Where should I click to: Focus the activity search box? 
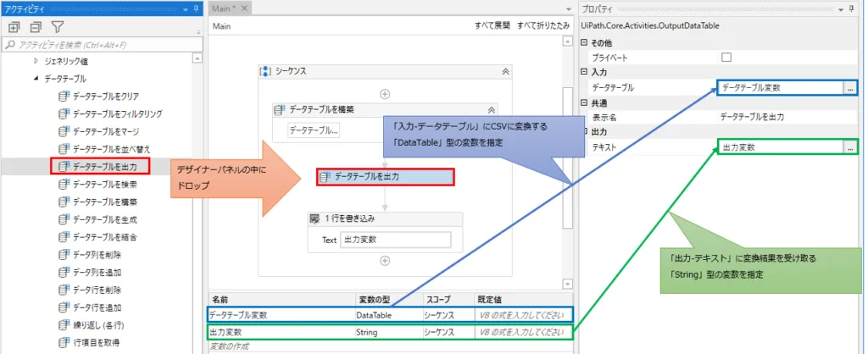pyautogui.click(x=103, y=45)
